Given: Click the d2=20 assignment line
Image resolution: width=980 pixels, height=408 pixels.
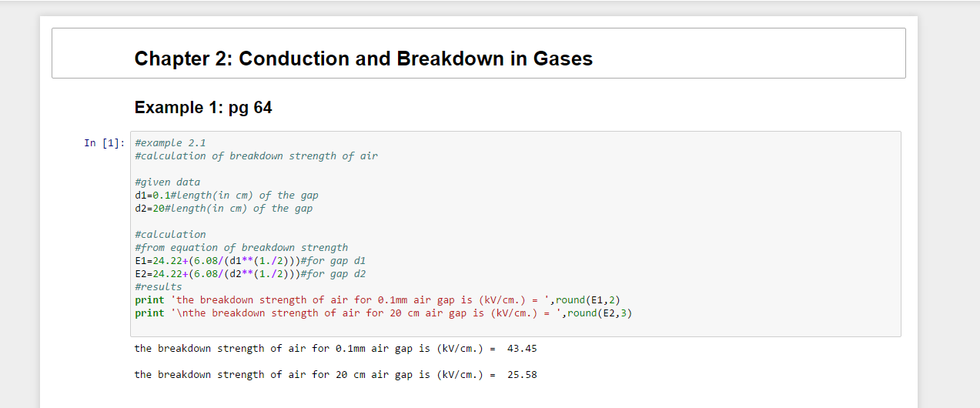Looking at the screenshot, I should 223,209.
